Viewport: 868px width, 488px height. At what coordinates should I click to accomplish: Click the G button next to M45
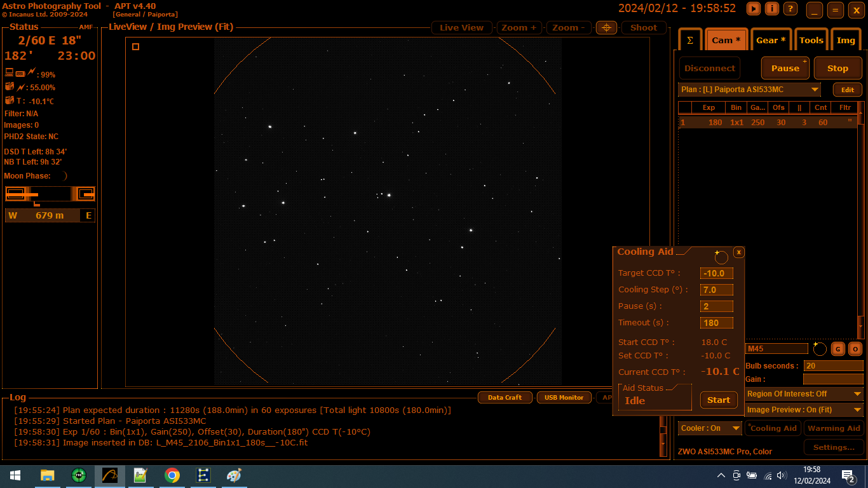coord(838,349)
